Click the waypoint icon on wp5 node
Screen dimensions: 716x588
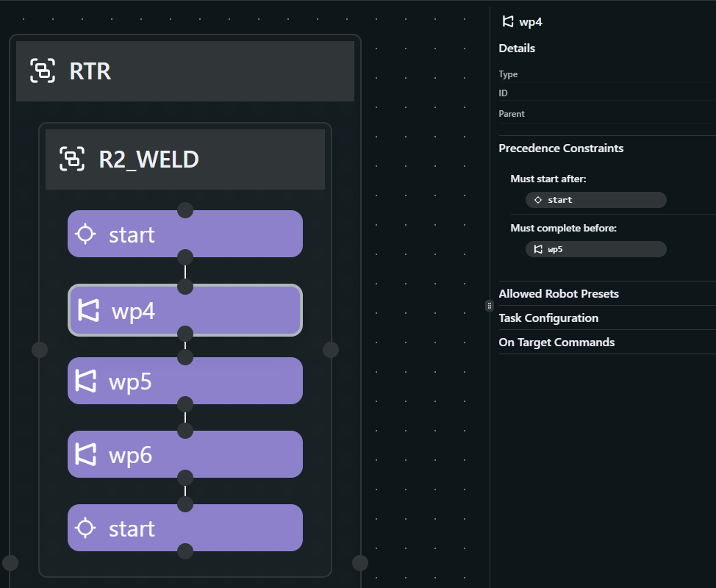[85, 381]
